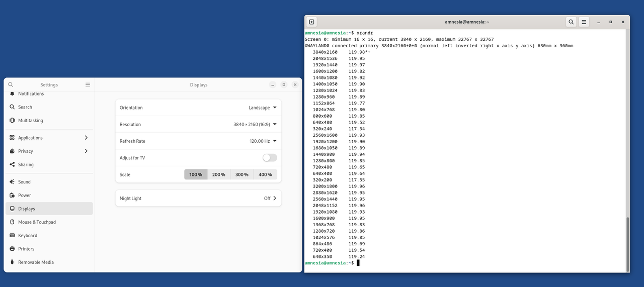
Task: Click the Sound speaker icon
Action: click(x=12, y=182)
